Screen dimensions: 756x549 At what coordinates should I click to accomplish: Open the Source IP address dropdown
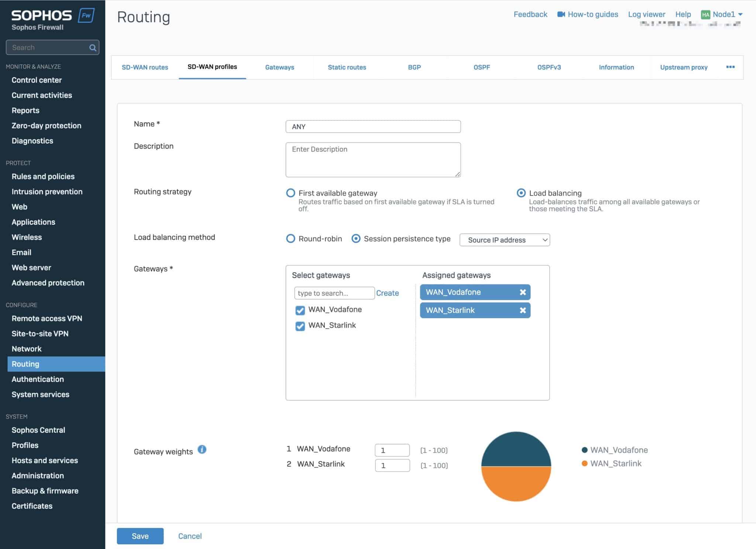[504, 240]
